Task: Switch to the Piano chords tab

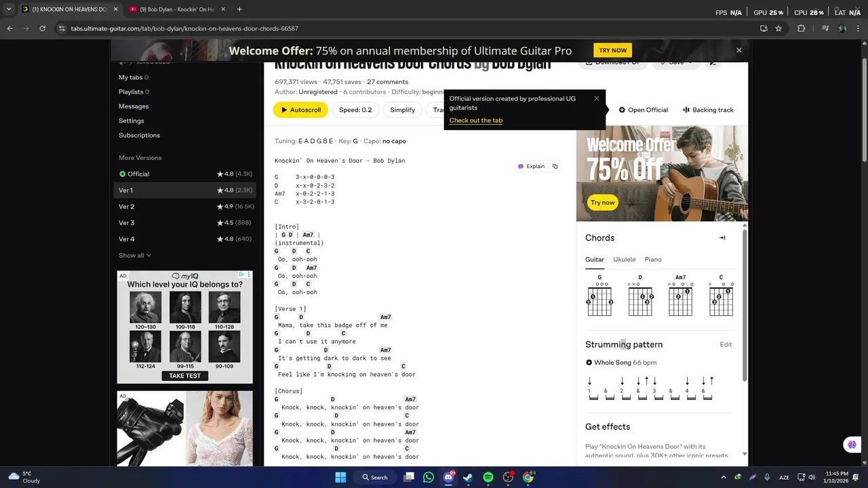Action: pyautogui.click(x=653, y=260)
